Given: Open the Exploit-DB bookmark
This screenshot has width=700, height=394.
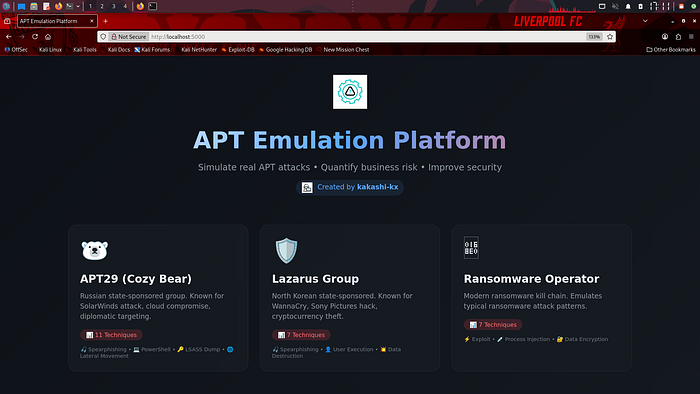Looking at the screenshot, I should coord(238,50).
